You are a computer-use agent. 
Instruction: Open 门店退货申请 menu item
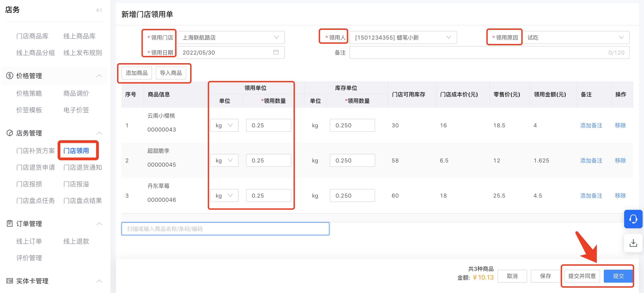pyautogui.click(x=36, y=167)
